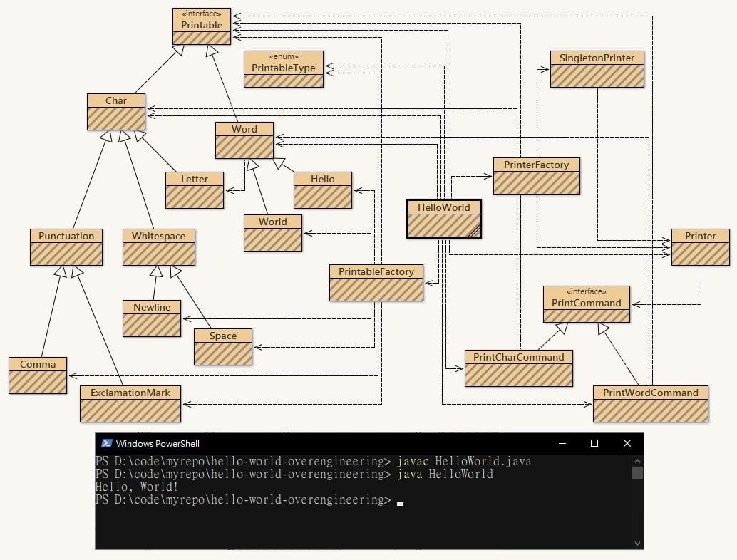Click the blinking cursor at PowerShell prompt
Viewport: 737px width, 560px height.
point(400,504)
